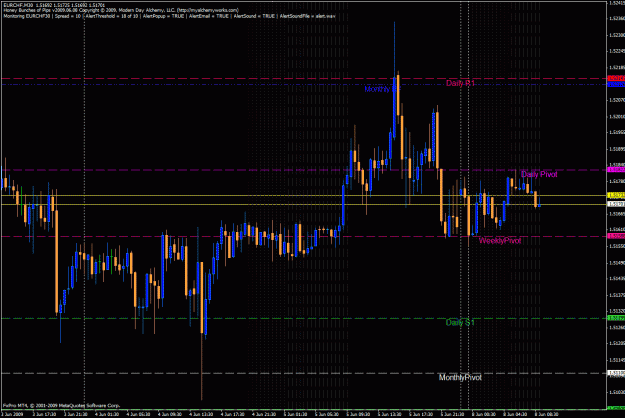625x418 pixels.
Task: Click the white MonthlyPivot label
Action: pos(460,377)
